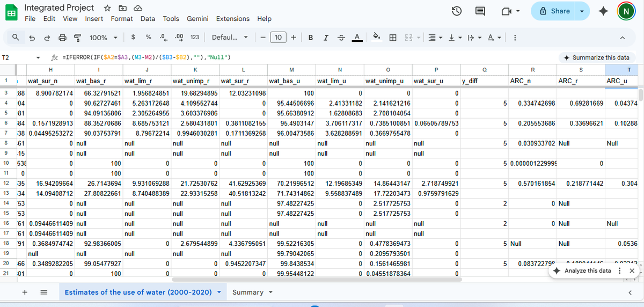The height and width of the screenshot is (307, 644).
Task: Open the horizontal align dropdown
Action: pyautogui.click(x=434, y=38)
